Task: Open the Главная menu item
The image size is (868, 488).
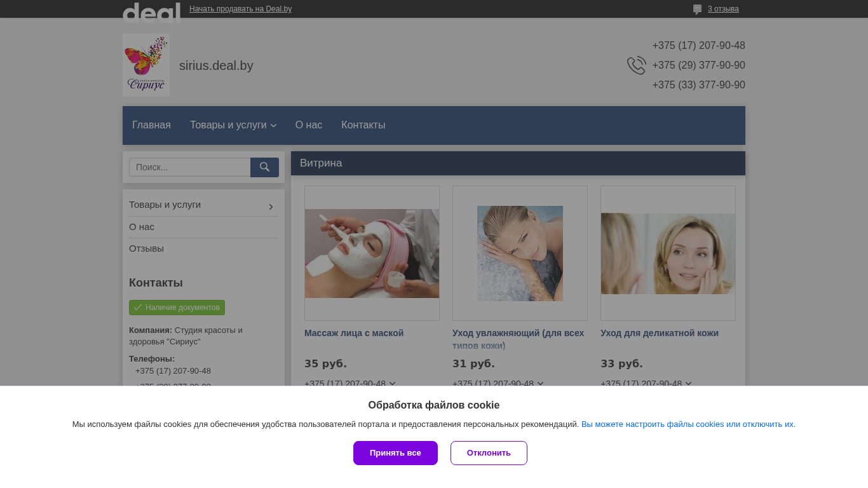Action: (151, 125)
